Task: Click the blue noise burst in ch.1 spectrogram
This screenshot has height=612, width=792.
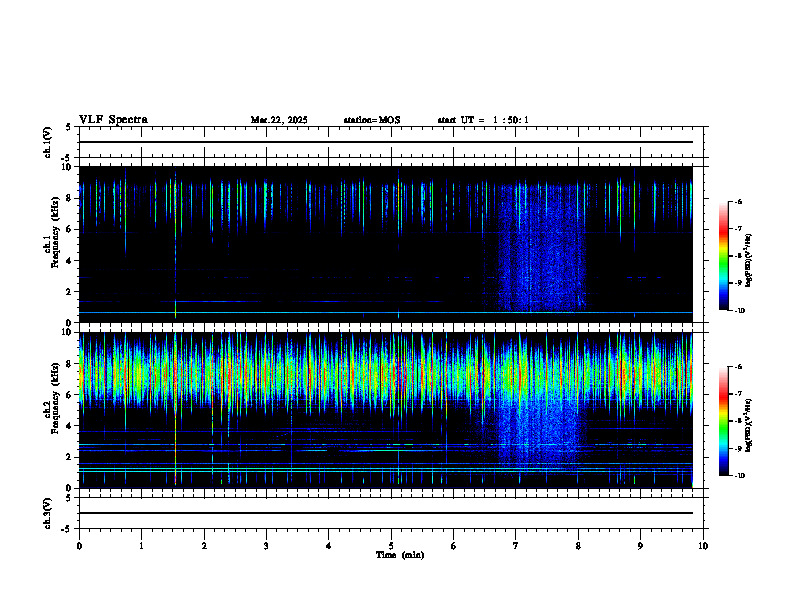Action: point(540,247)
